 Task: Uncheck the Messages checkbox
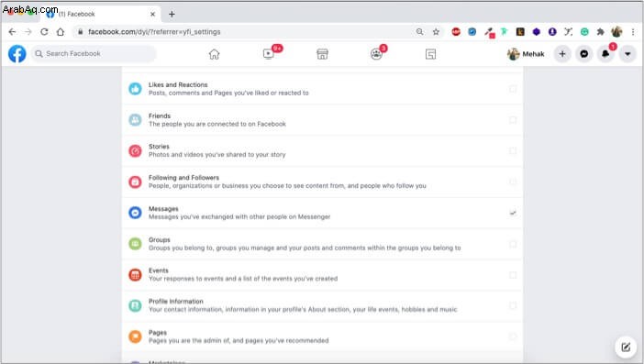[x=513, y=213]
